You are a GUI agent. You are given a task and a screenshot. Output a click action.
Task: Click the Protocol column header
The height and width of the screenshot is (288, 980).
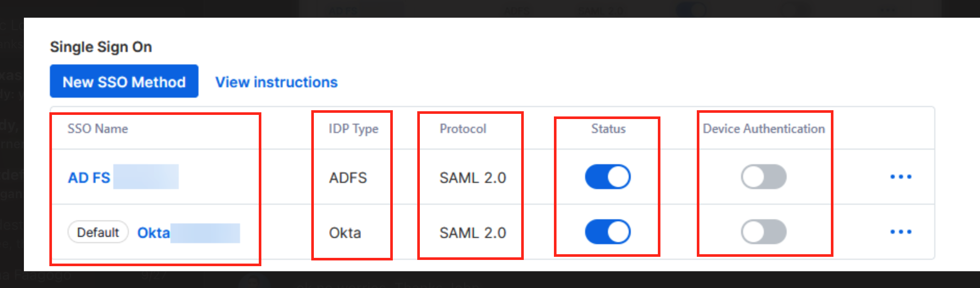463,129
